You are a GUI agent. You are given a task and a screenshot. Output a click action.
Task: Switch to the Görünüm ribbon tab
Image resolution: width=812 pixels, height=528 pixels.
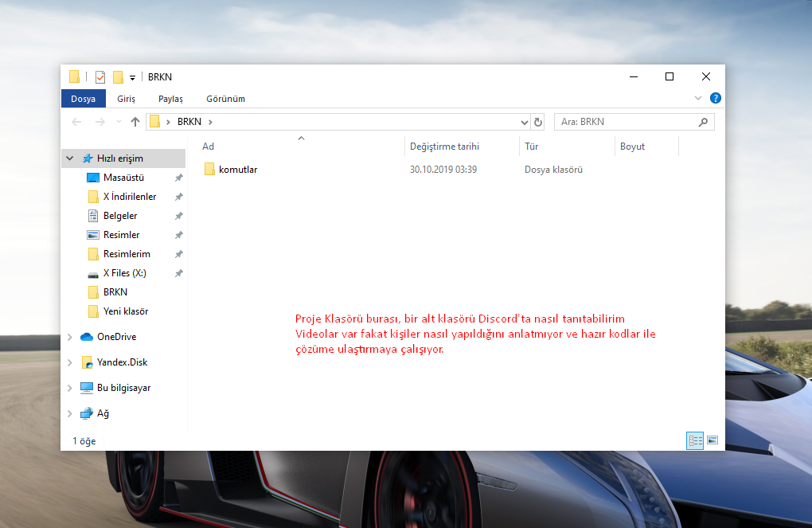click(225, 99)
